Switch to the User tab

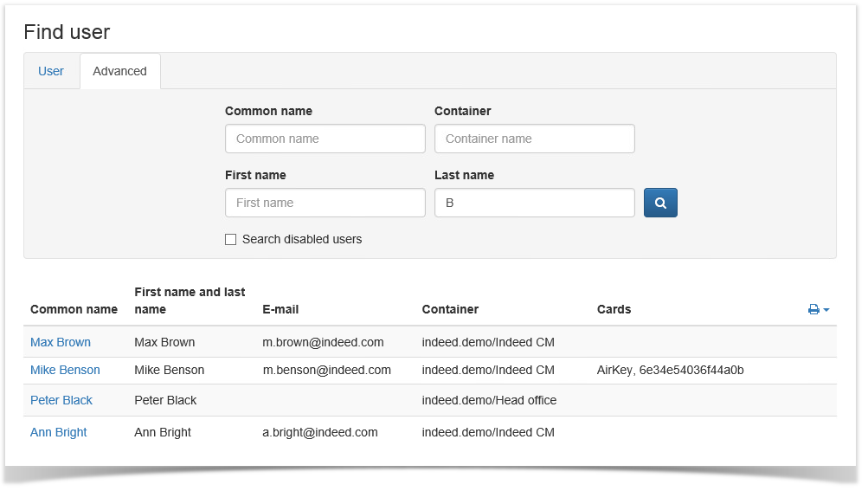point(51,71)
